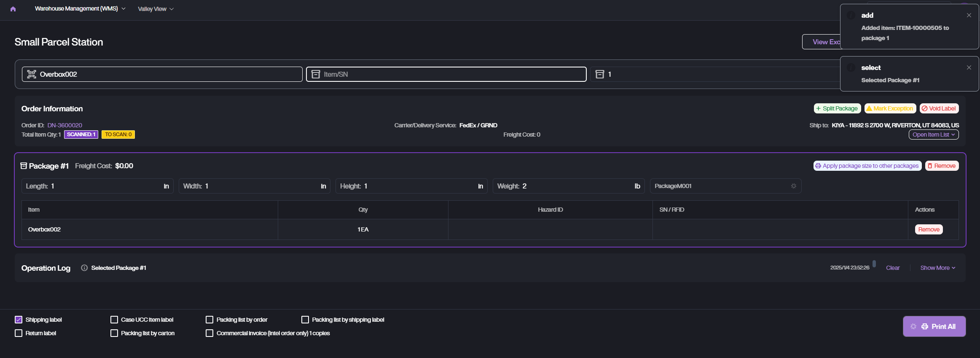Expand the Valley View location dropdown
Viewport: 980px width, 358px height.
156,9
